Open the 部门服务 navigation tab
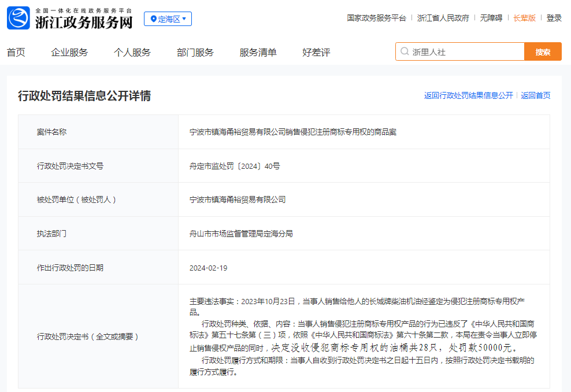The height and width of the screenshot is (392, 571). tap(195, 53)
